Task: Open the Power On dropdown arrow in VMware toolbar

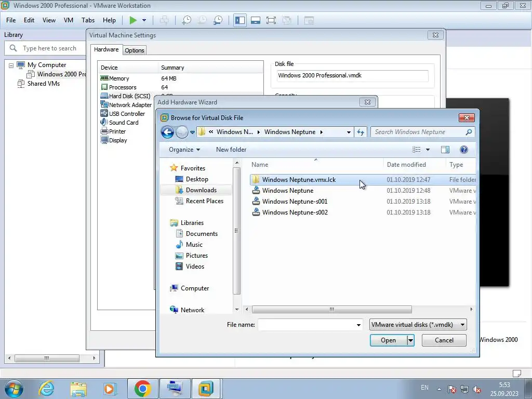Action: (144, 20)
